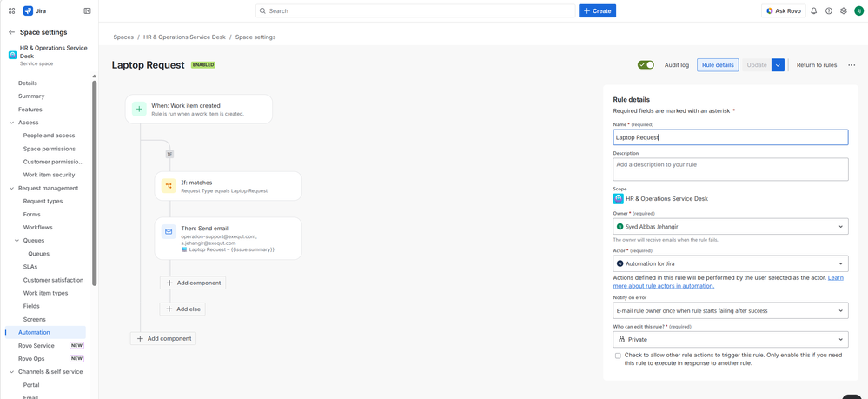
Task: Click in the Description text area
Action: coord(730,169)
